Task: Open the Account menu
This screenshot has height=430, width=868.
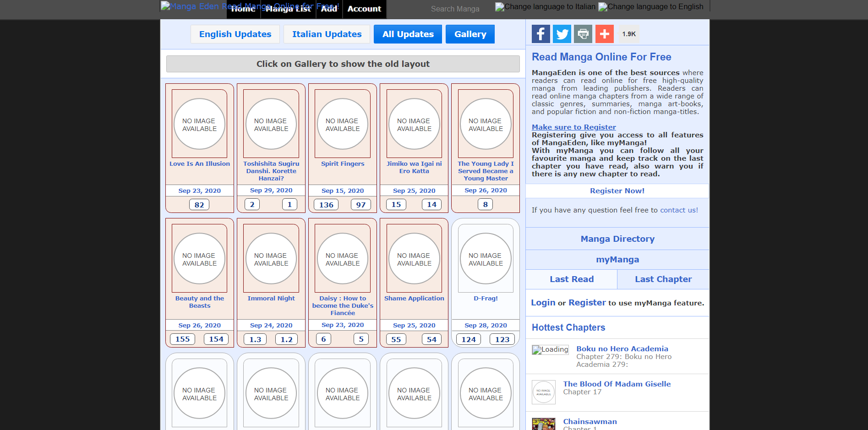Action: click(x=364, y=9)
